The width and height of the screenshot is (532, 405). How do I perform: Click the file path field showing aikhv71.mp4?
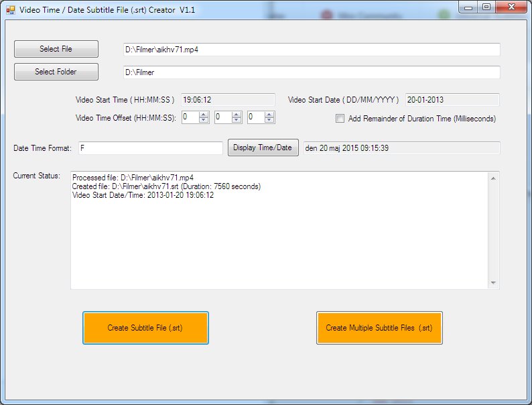click(x=312, y=50)
